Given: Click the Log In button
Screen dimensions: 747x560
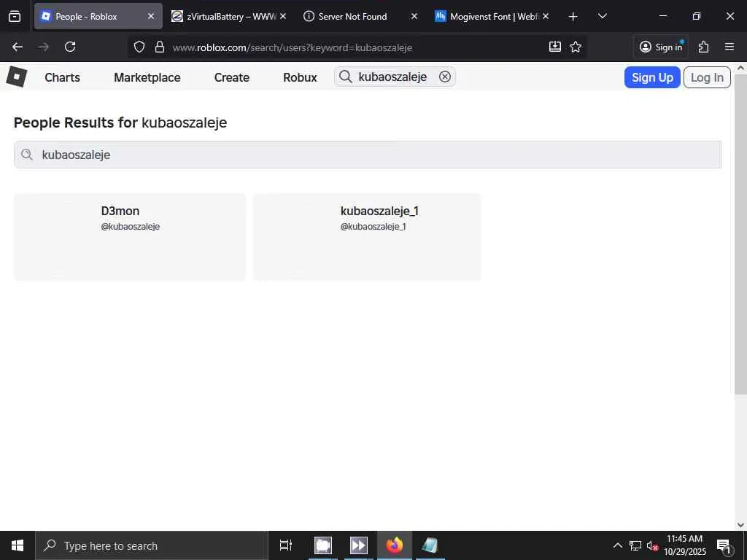Looking at the screenshot, I should 707,77.
